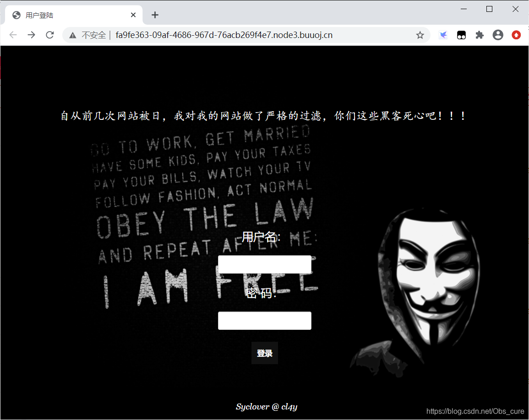Click the browser forward arrow
Image resolution: width=529 pixels, height=420 pixels.
point(32,35)
